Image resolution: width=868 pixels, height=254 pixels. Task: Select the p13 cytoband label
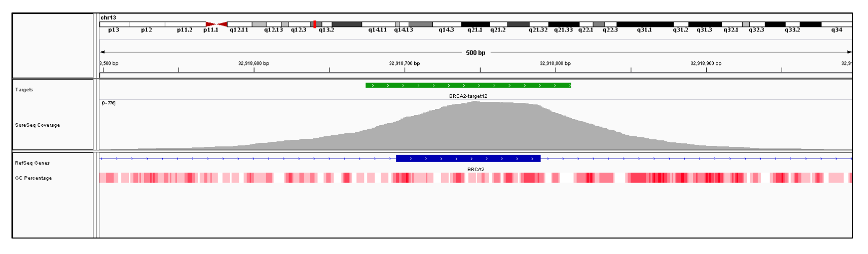[113, 30]
